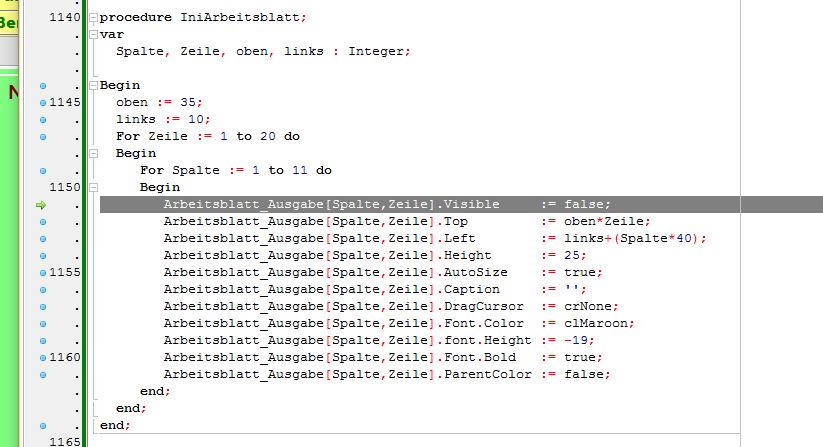Click gutter dot beside 'For Zeile' line
823x447 pixels.
coord(42,136)
